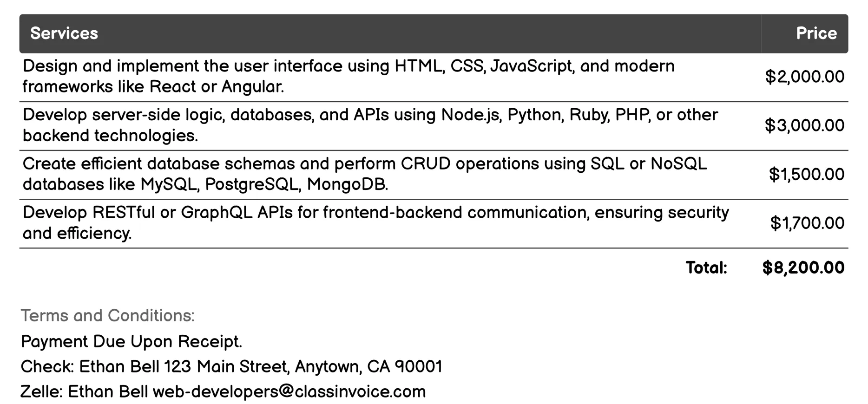Select the database schemas service description
Image resolution: width=868 pixels, height=404 pixels.
(364, 174)
